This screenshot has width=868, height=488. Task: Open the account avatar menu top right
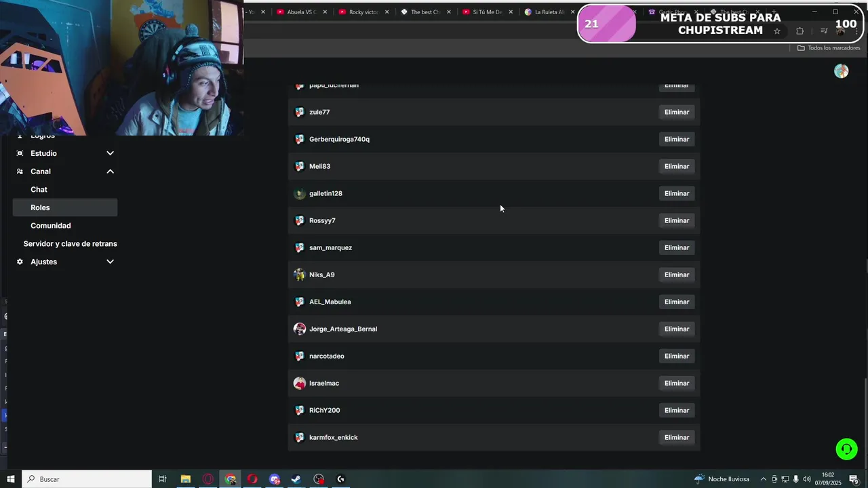(x=842, y=71)
